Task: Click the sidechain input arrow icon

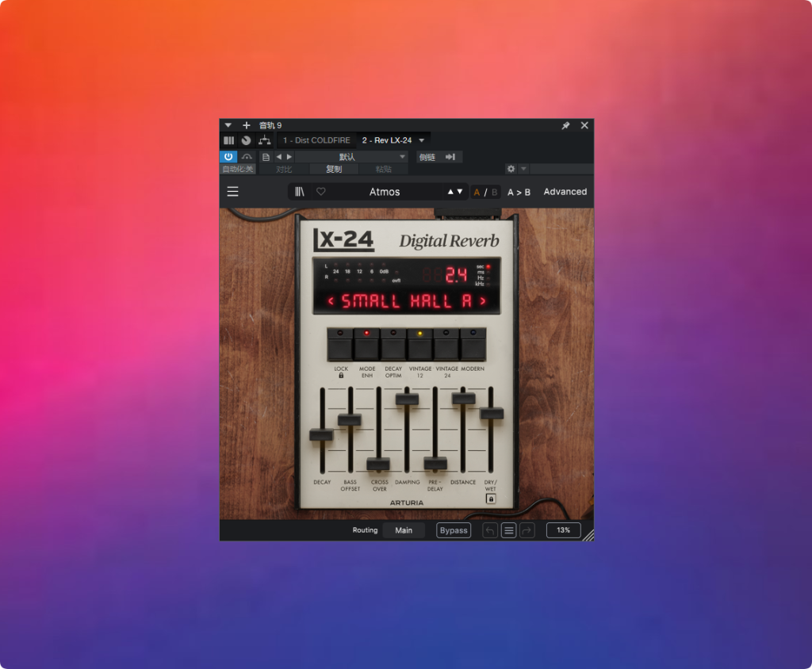Action: (450, 157)
